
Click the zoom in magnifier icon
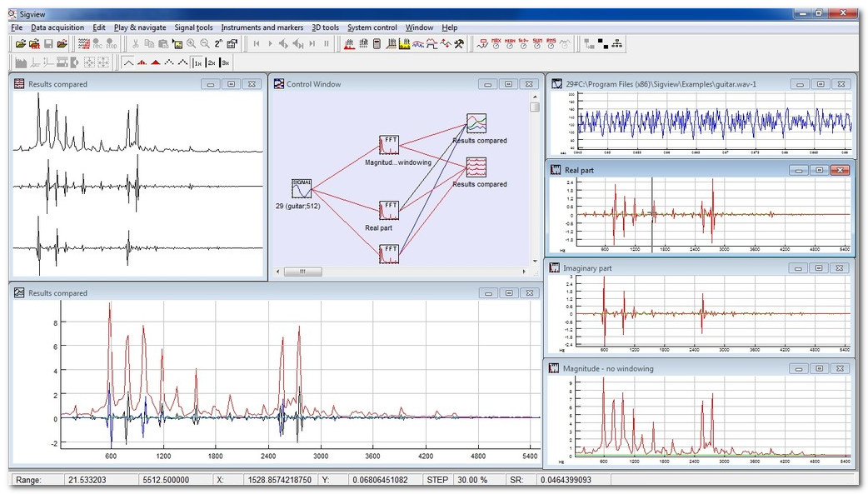191,44
